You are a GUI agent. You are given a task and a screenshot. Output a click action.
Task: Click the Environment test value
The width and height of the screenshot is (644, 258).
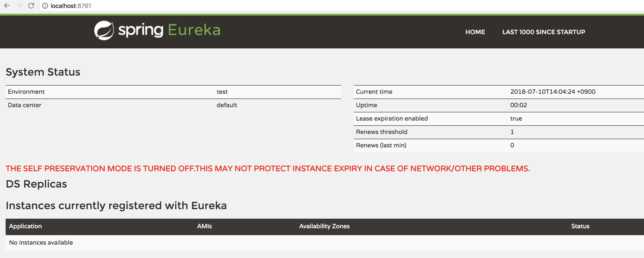(222, 92)
